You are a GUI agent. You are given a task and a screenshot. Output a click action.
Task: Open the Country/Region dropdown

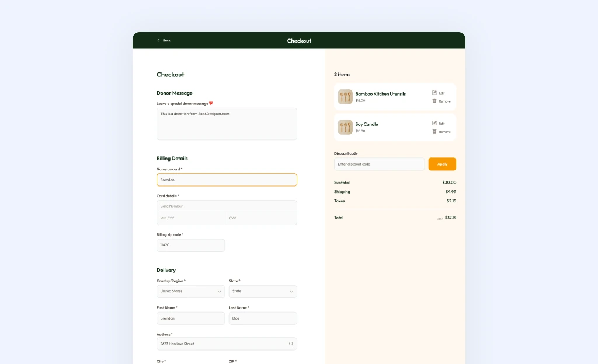191,292
